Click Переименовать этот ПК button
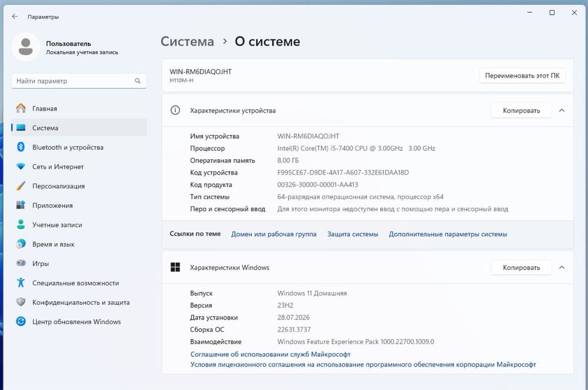Screen dimensions: 588x390 (x=522, y=76)
